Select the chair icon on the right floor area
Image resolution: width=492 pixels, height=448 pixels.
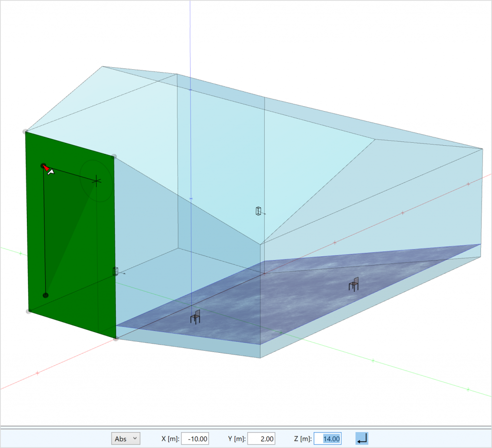click(354, 284)
